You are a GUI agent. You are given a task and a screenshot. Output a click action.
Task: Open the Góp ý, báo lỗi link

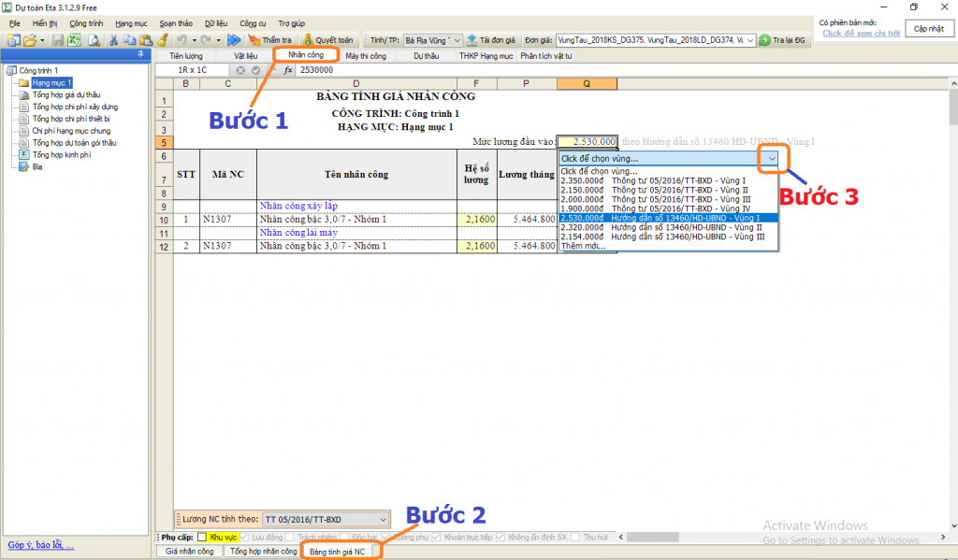(40, 545)
